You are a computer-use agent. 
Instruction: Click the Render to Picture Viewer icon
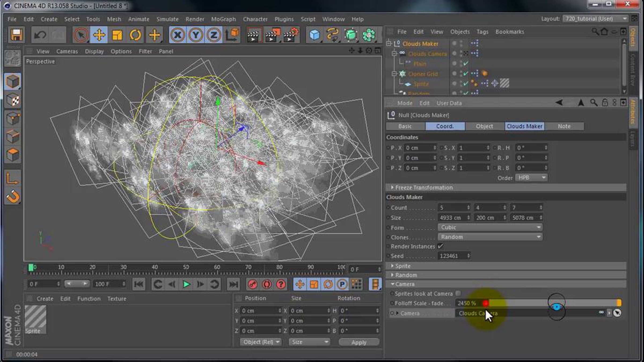point(272,35)
